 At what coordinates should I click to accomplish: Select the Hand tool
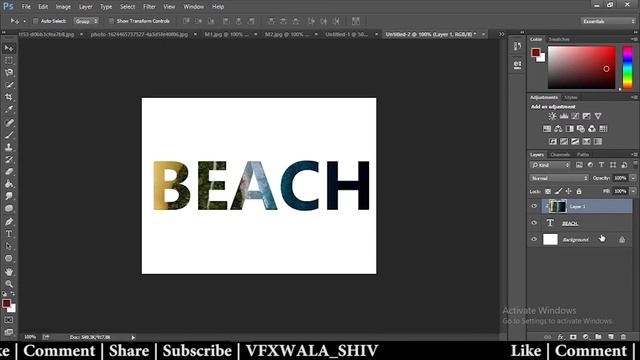(x=9, y=271)
